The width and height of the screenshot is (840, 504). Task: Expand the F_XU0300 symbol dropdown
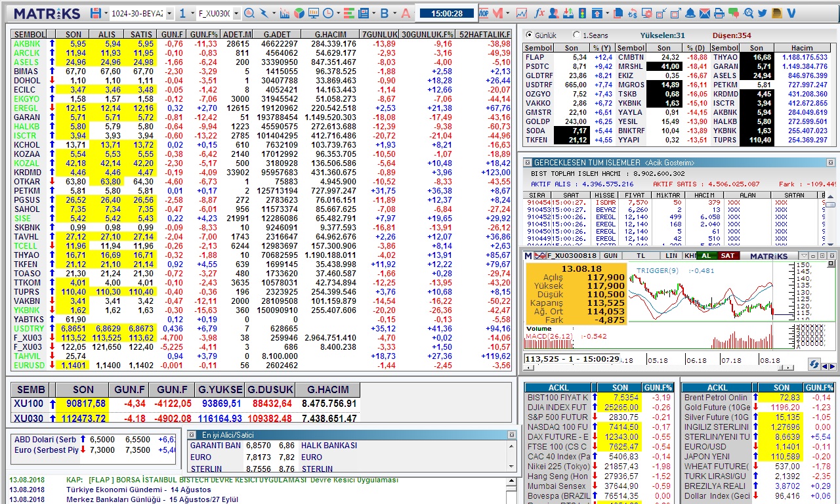click(x=236, y=13)
